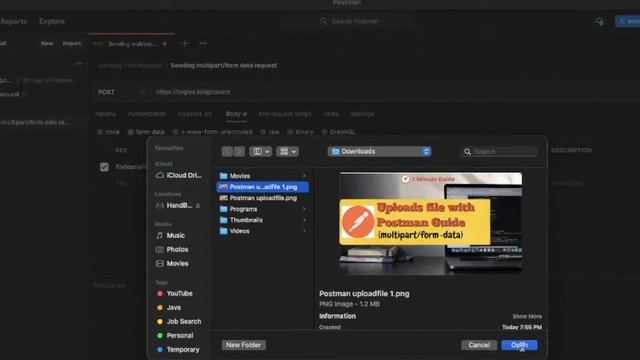Open tab options ellipsis menu

[x=202, y=43]
